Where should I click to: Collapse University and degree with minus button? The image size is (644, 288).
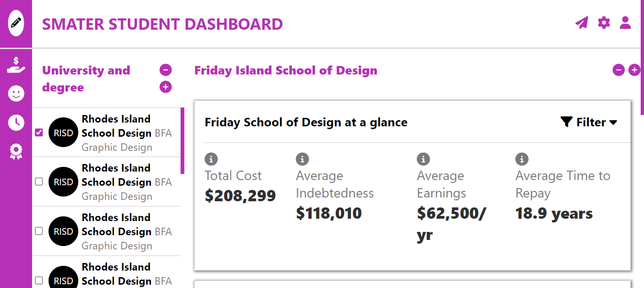click(x=165, y=70)
